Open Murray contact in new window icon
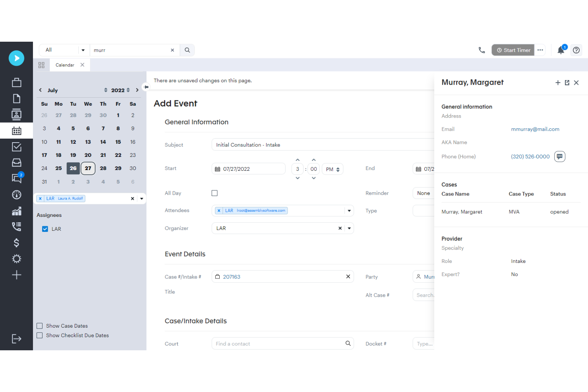Viewport: 588px width, 392px height. [x=567, y=83]
